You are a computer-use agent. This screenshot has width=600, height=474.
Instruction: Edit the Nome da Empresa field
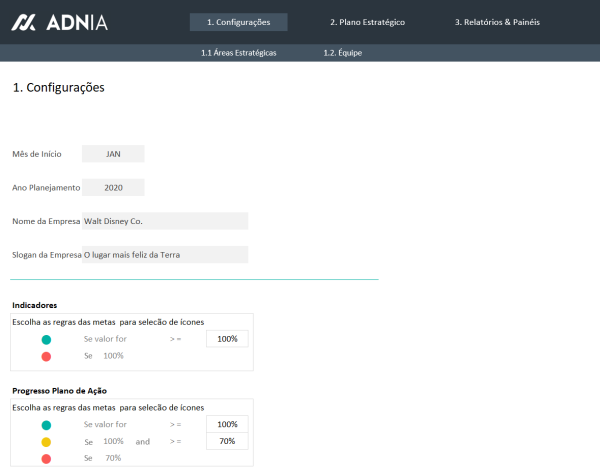165,221
